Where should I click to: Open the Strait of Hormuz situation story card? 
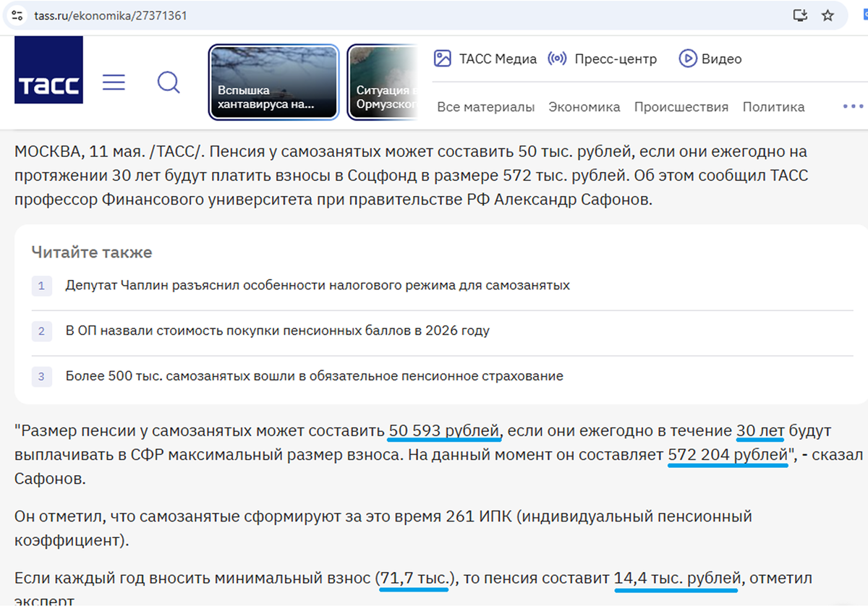tap(383, 82)
